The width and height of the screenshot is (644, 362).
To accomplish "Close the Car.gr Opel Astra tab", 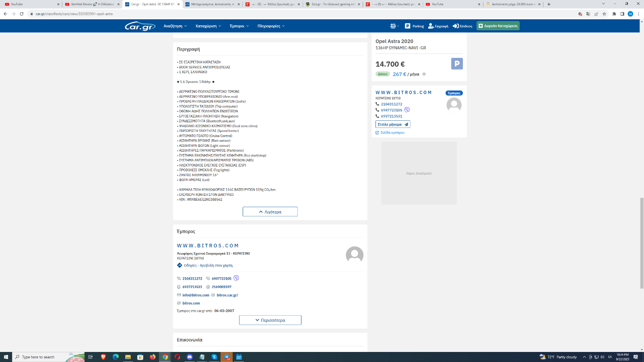I will pos(178,4).
